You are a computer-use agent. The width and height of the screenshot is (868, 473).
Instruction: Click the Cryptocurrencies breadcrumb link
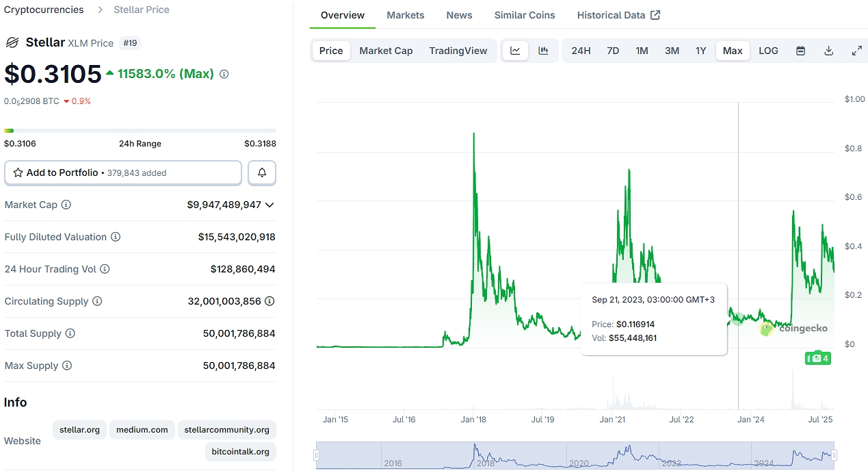pos(44,10)
